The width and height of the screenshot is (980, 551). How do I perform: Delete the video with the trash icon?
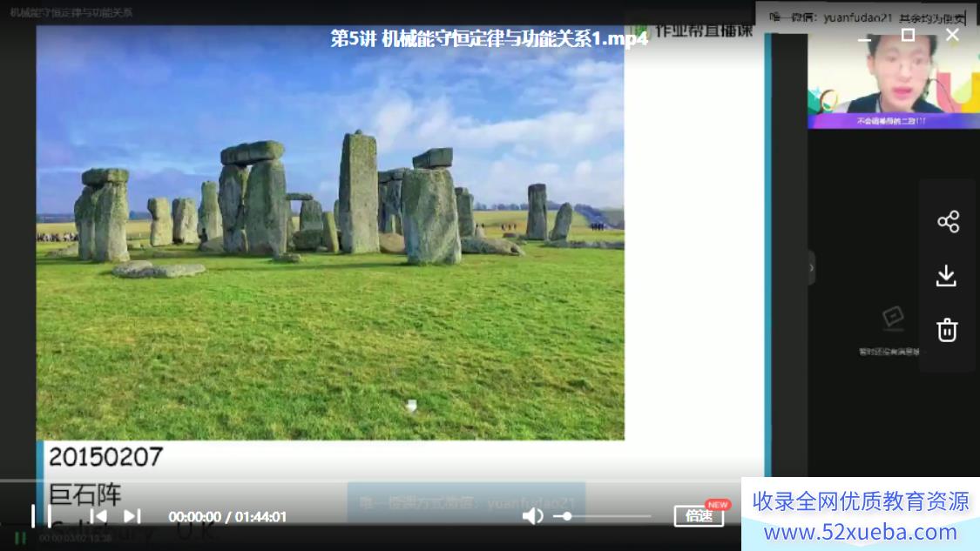947,330
